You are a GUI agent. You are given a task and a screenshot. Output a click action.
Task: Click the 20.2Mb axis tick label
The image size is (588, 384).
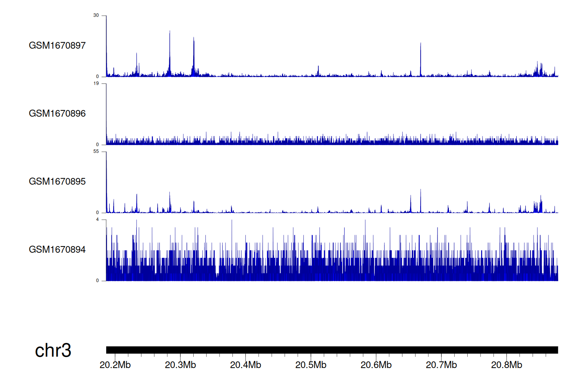pyautogui.click(x=115, y=365)
